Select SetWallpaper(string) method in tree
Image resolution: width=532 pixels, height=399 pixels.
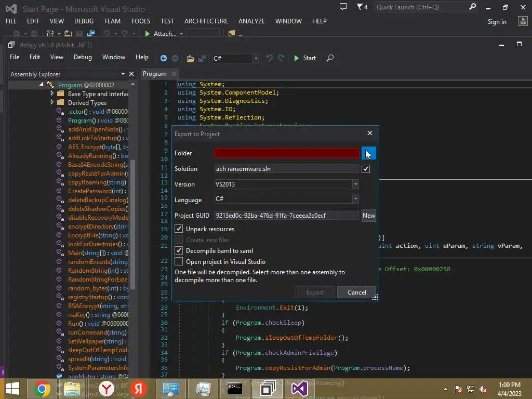click(x=97, y=341)
